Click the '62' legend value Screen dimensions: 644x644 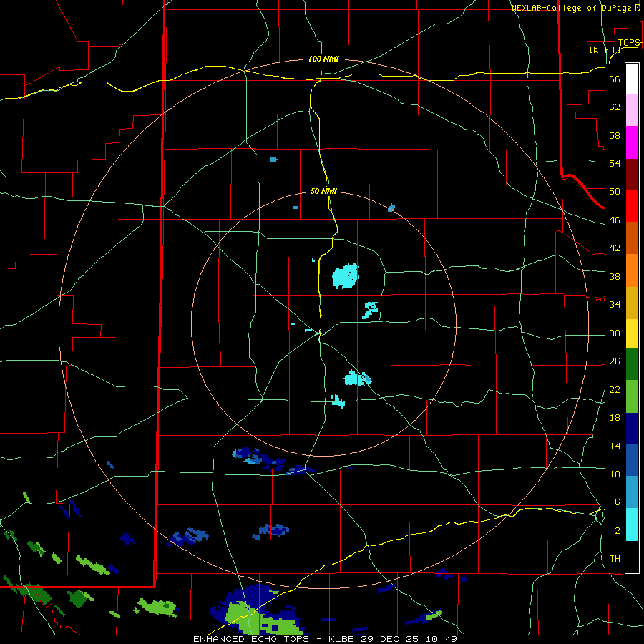[615, 107]
